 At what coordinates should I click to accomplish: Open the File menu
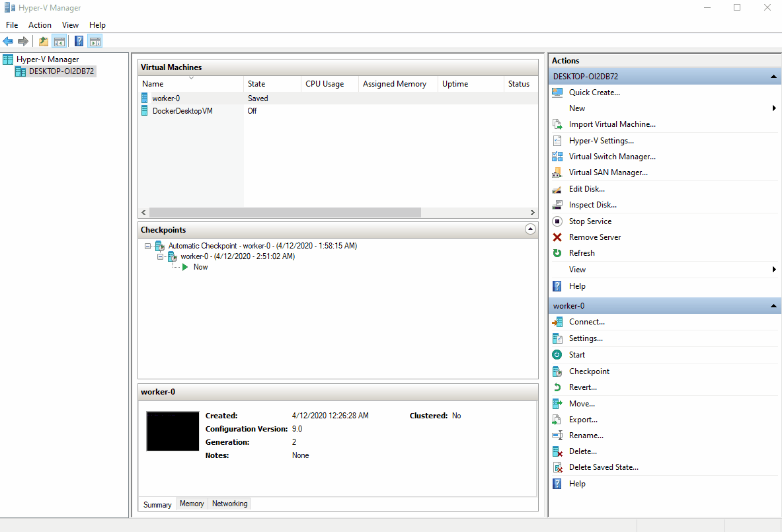point(12,25)
